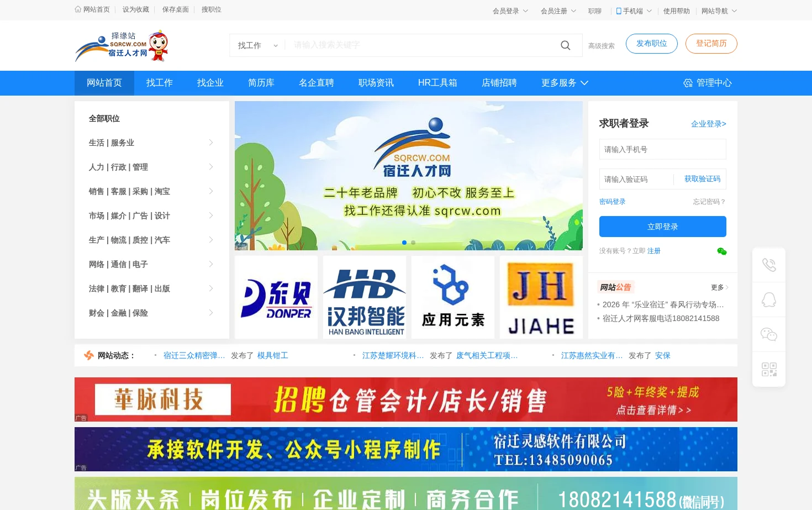Expand the 市场 | 媒介 | 广告 | 设计 arrow
This screenshot has height=510, width=812.
(211, 215)
